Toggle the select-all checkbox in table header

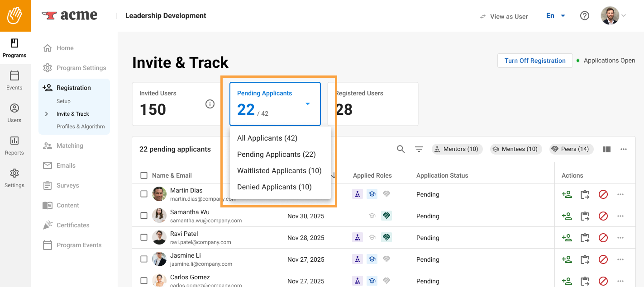coord(144,175)
